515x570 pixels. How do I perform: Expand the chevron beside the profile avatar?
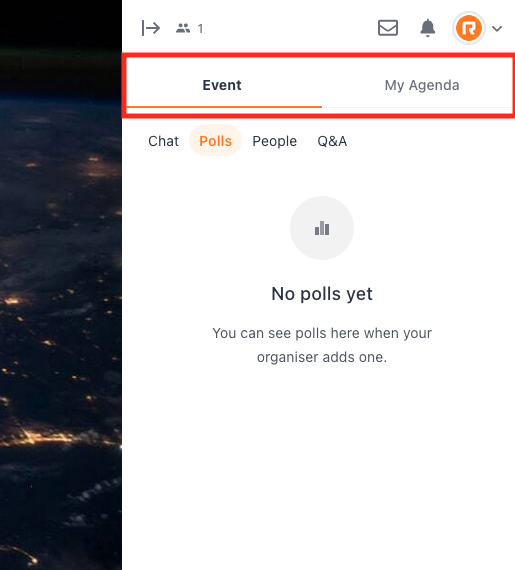497,28
